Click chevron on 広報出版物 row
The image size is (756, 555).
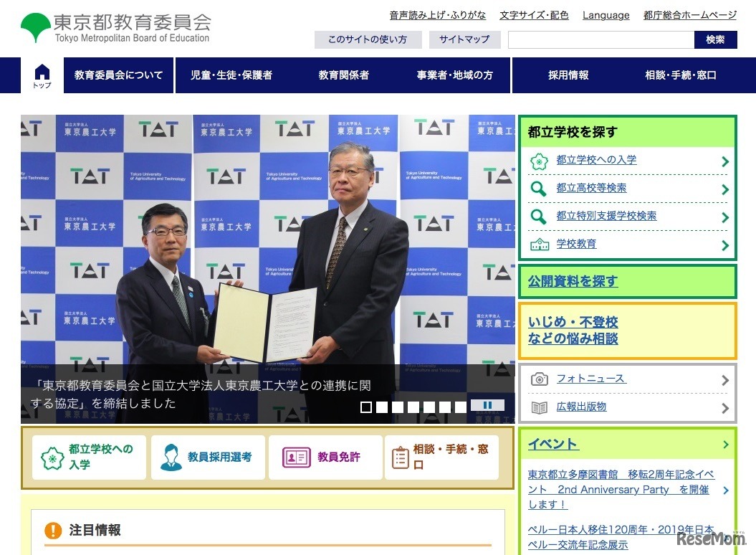tap(724, 409)
